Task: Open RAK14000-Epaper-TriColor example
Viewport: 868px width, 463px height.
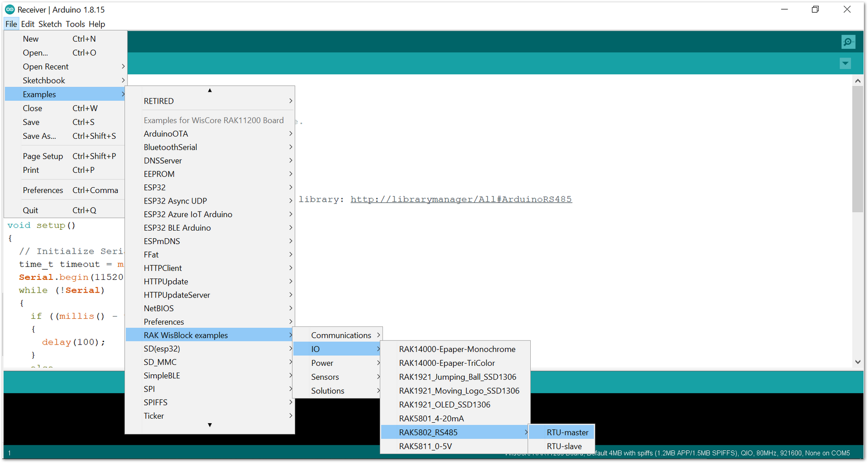Action: (455, 363)
